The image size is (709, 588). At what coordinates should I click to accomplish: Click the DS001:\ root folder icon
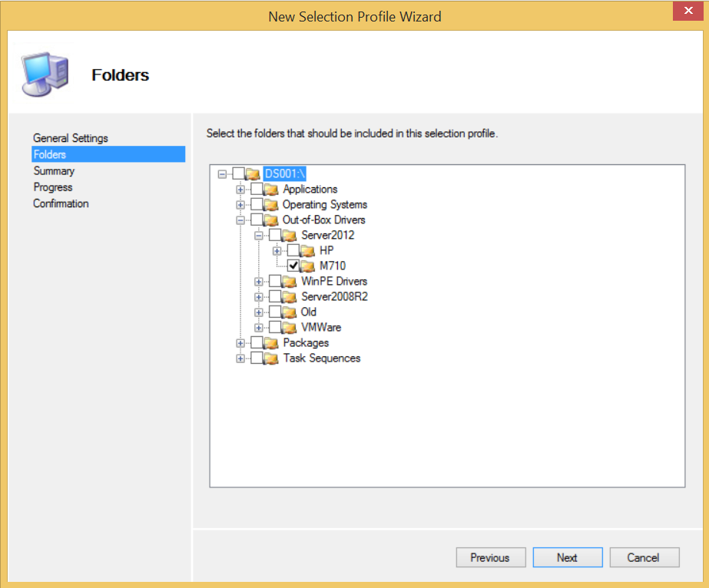click(x=253, y=174)
